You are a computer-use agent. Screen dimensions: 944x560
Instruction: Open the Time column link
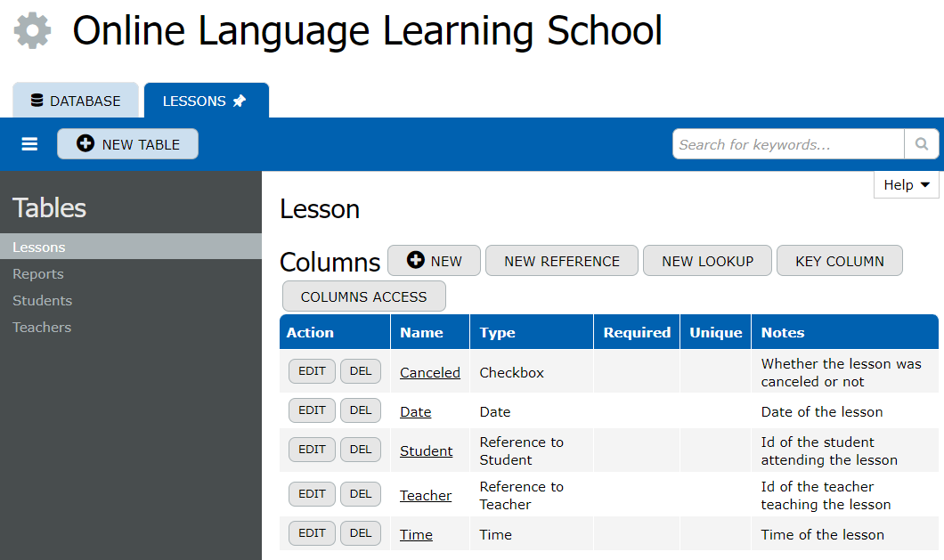(416, 535)
